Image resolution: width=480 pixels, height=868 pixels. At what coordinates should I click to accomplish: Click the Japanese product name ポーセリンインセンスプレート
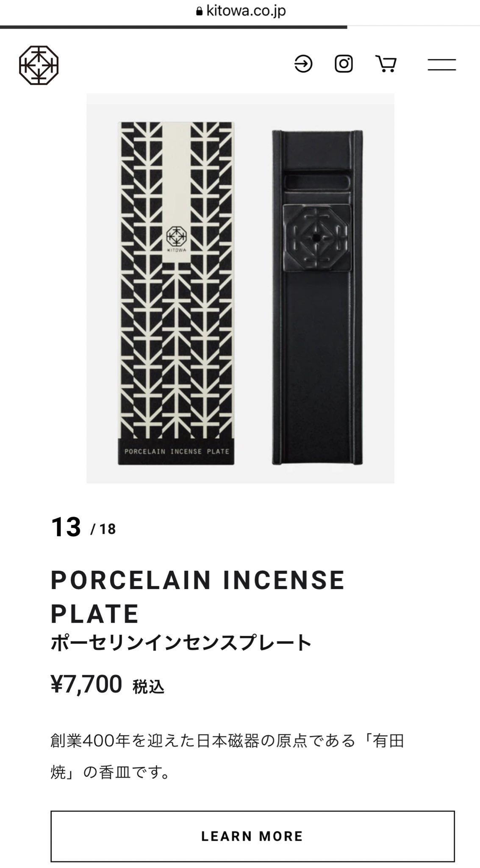(x=181, y=643)
